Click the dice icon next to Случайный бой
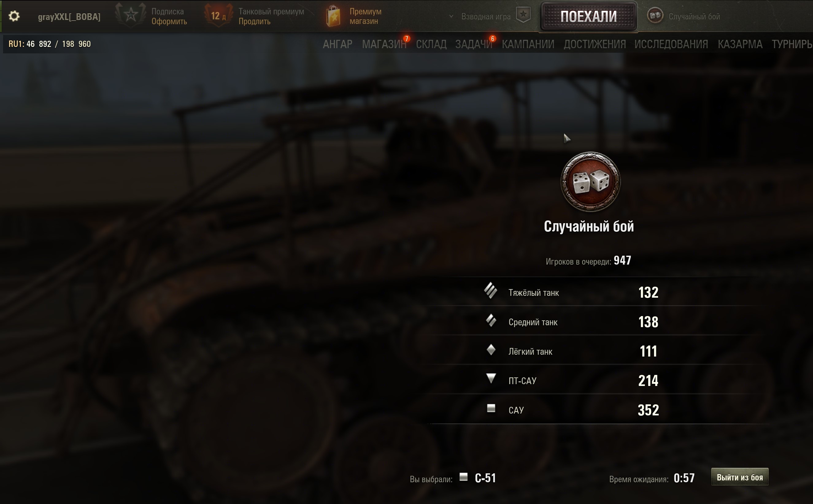Screen dimensions: 813x504 tap(655, 15)
